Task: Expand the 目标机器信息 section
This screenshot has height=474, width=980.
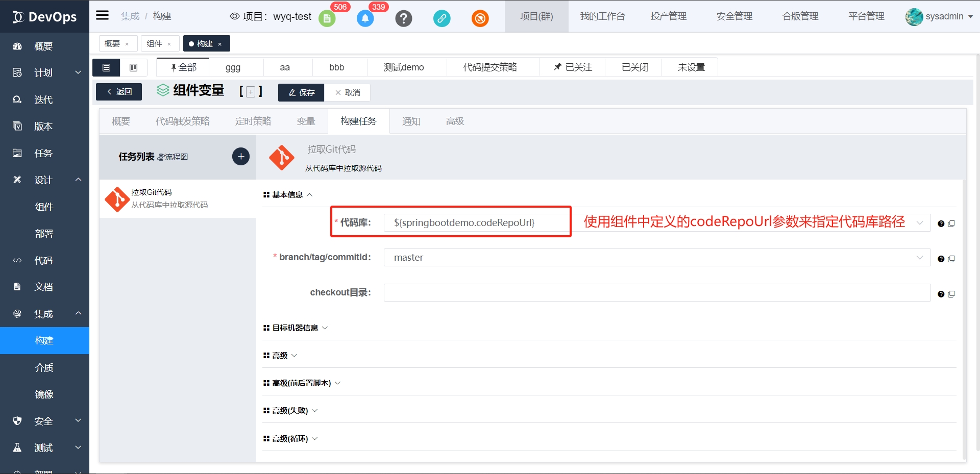Action: click(295, 328)
